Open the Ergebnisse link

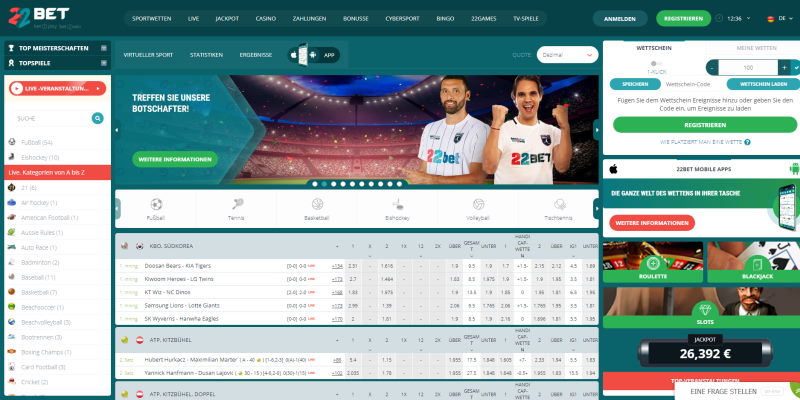tap(256, 55)
